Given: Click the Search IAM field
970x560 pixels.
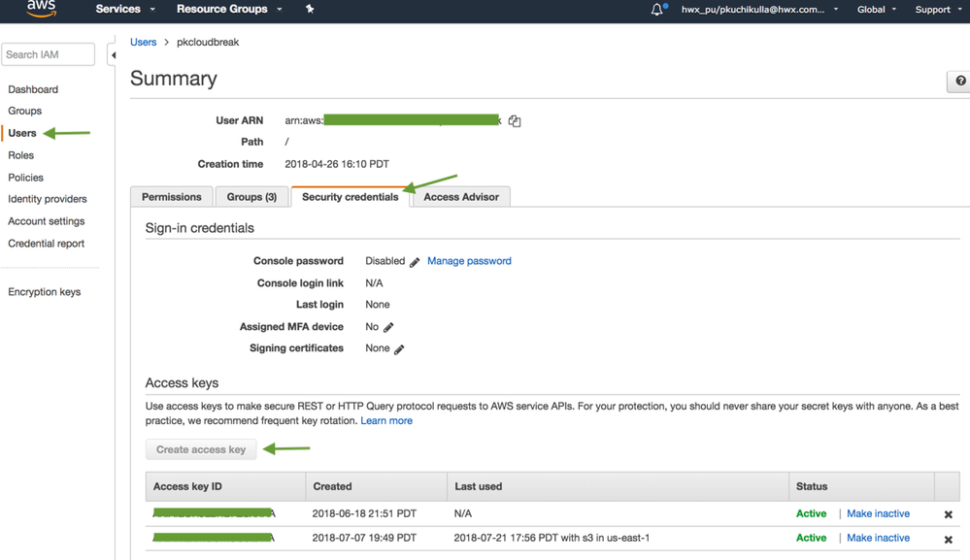Looking at the screenshot, I should (x=49, y=54).
